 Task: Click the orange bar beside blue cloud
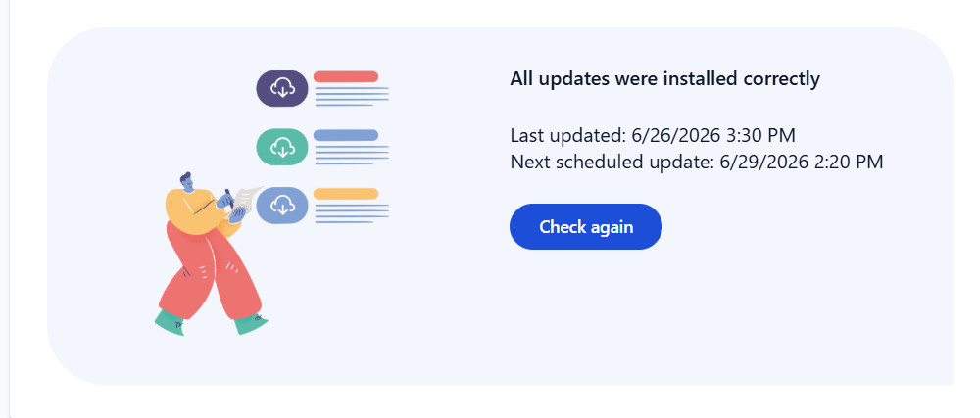[x=346, y=194]
